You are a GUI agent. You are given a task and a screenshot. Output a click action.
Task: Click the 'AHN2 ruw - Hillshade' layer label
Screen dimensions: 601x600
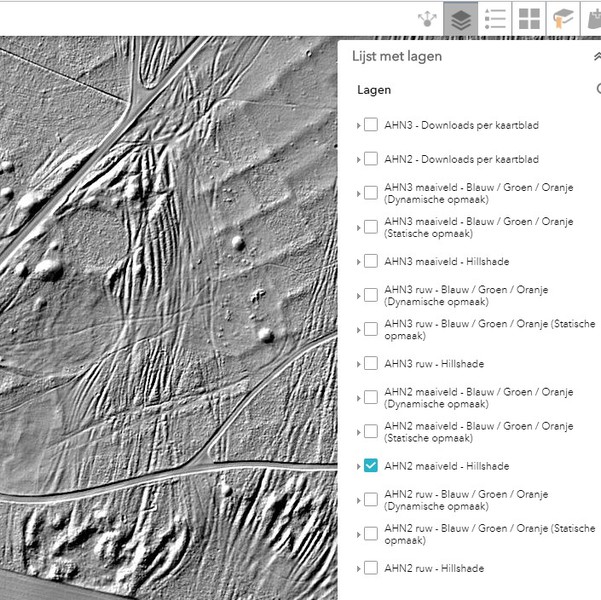[x=434, y=568]
